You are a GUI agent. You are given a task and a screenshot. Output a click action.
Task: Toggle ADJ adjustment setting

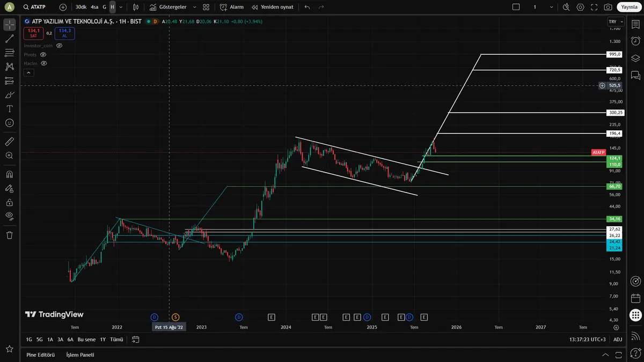[618, 339]
